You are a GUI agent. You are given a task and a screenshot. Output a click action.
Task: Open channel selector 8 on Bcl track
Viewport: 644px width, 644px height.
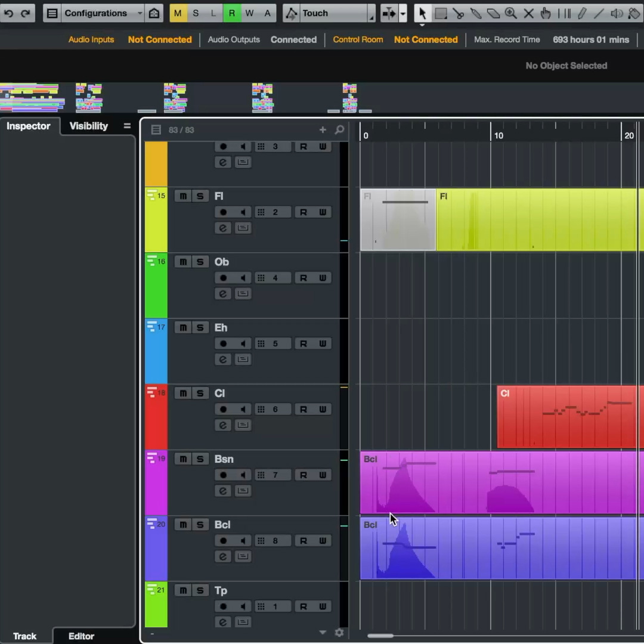click(x=273, y=541)
